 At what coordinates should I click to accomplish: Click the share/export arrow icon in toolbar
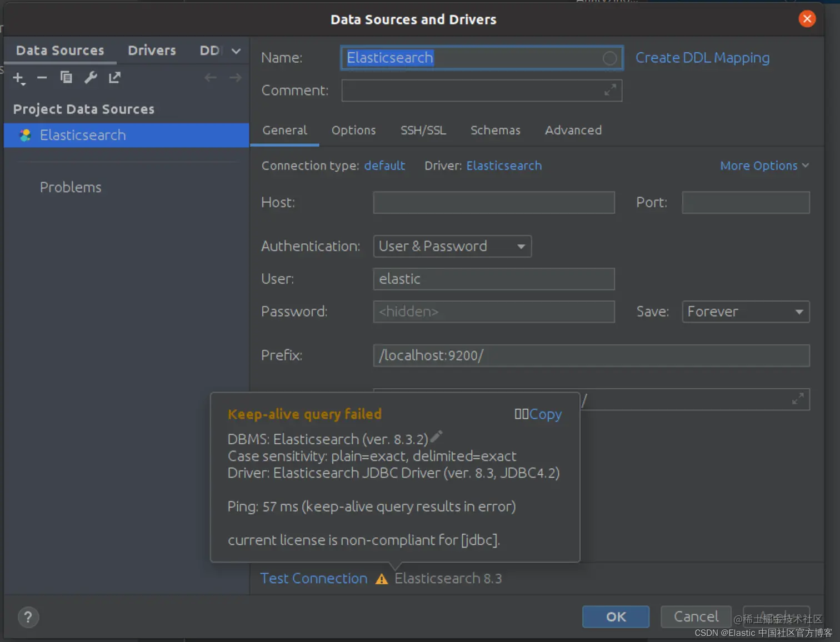(114, 78)
